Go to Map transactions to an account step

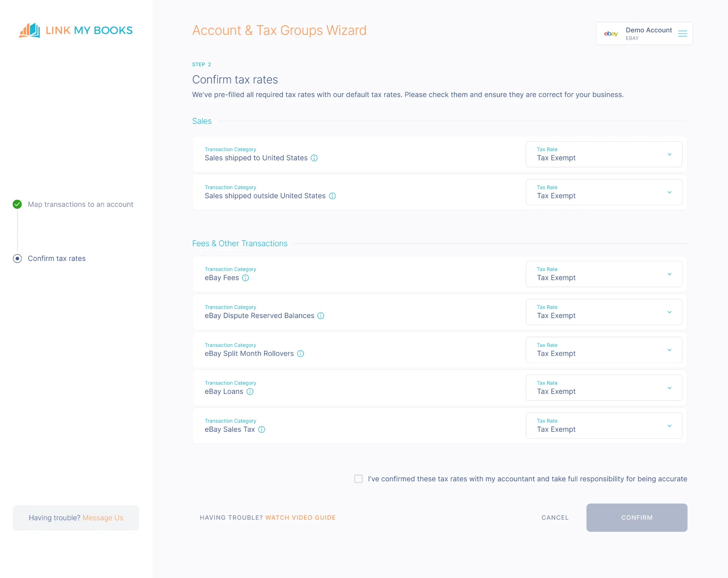(x=81, y=204)
